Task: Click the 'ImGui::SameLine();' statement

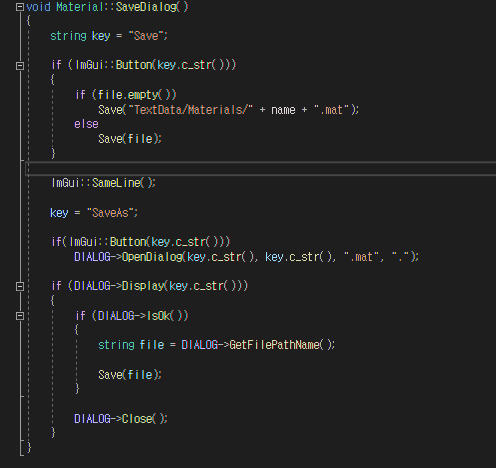Action: point(103,183)
